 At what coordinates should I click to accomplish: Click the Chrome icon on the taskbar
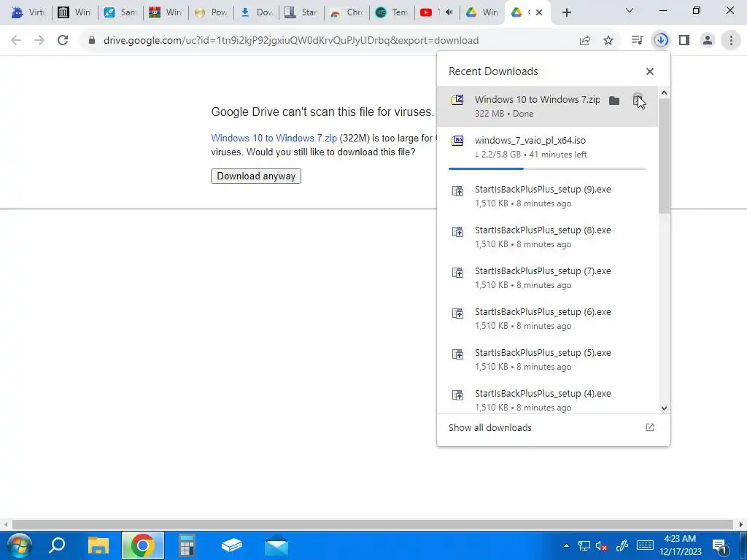tap(142, 545)
